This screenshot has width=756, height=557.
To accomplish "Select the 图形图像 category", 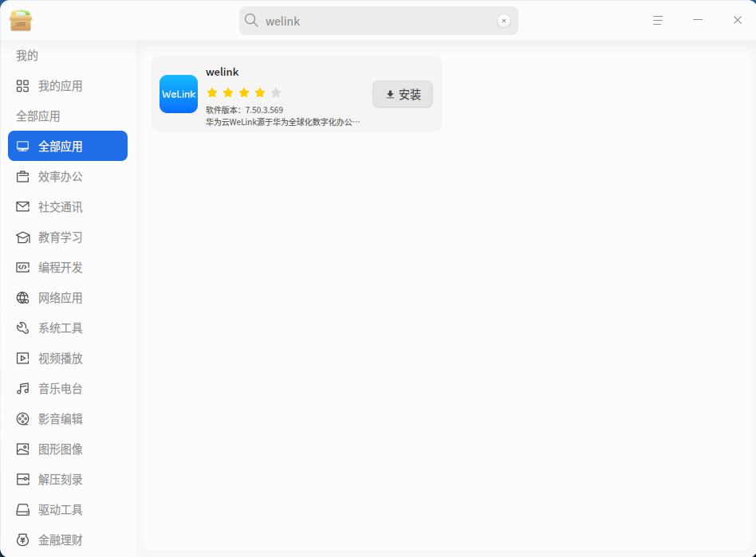I will [x=68, y=449].
